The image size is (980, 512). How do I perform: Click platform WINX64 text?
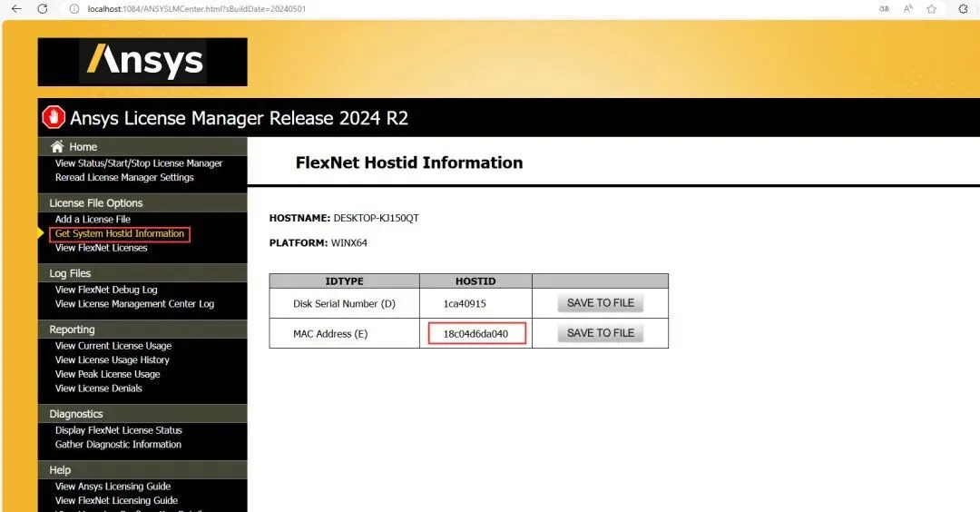[348, 243]
